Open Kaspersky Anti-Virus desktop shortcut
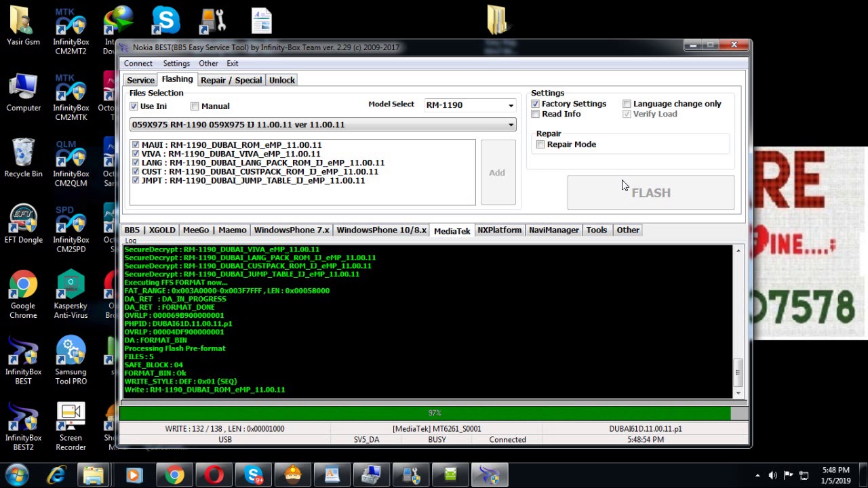This screenshot has height=488, width=868. coord(71,296)
